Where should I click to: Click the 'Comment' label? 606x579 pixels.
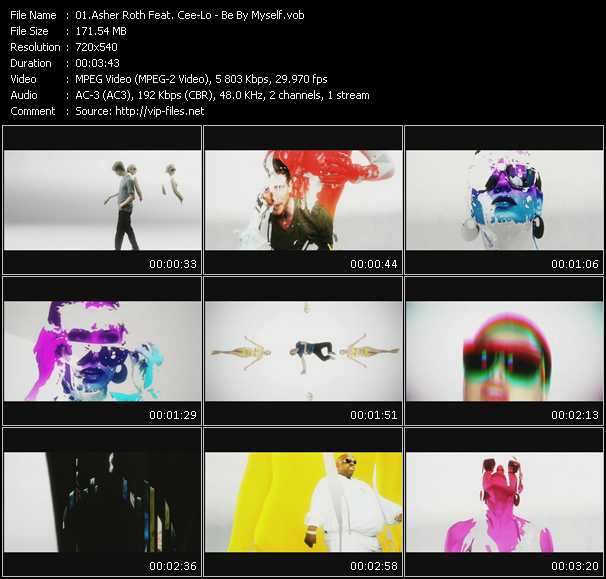[x=33, y=111]
